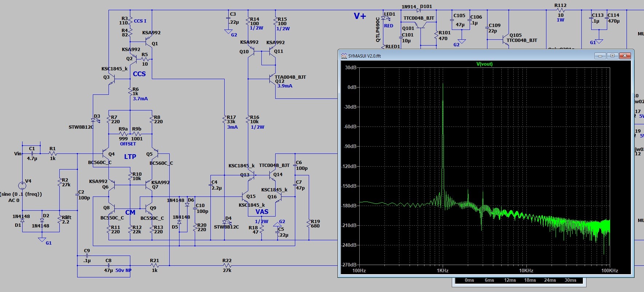The height and width of the screenshot is (292, 644).
Task: Select resistor R112 label
Action: point(560,5)
